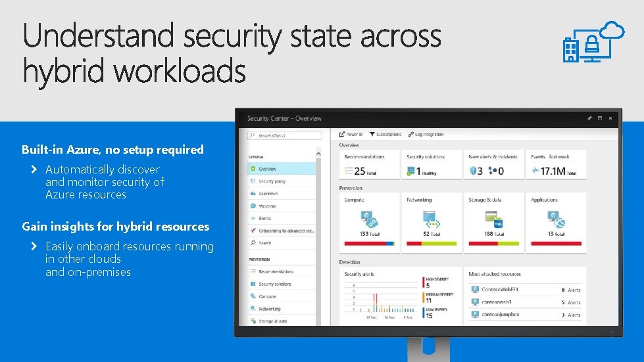Click the Events last week pulse icon
The width and height of the screenshot is (644, 362).
535,171
